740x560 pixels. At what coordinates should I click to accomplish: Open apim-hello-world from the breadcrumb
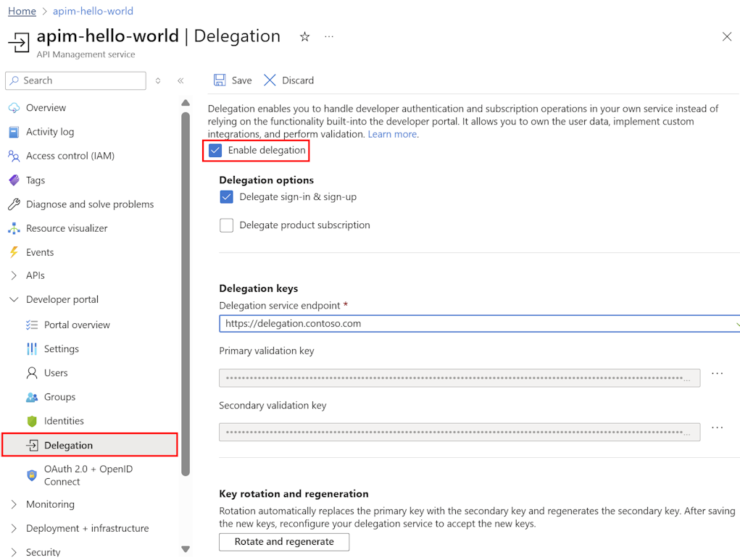(93, 11)
